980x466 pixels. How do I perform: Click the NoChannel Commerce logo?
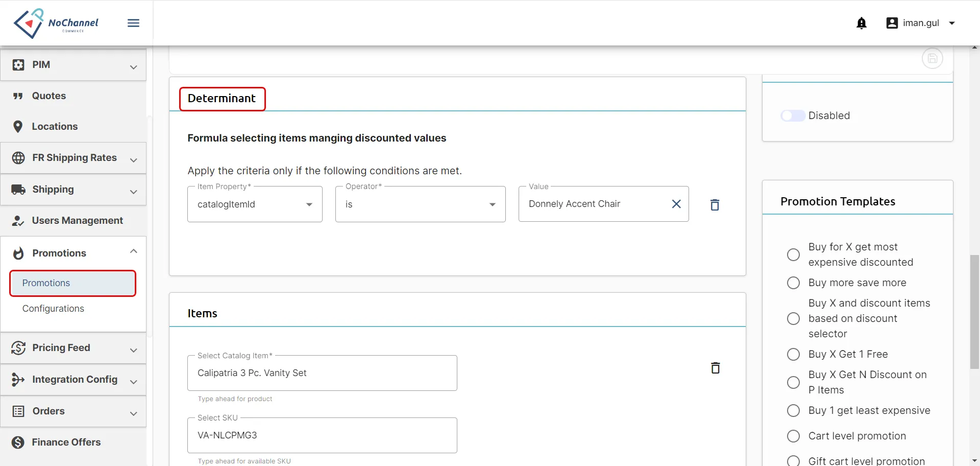[x=56, y=23]
